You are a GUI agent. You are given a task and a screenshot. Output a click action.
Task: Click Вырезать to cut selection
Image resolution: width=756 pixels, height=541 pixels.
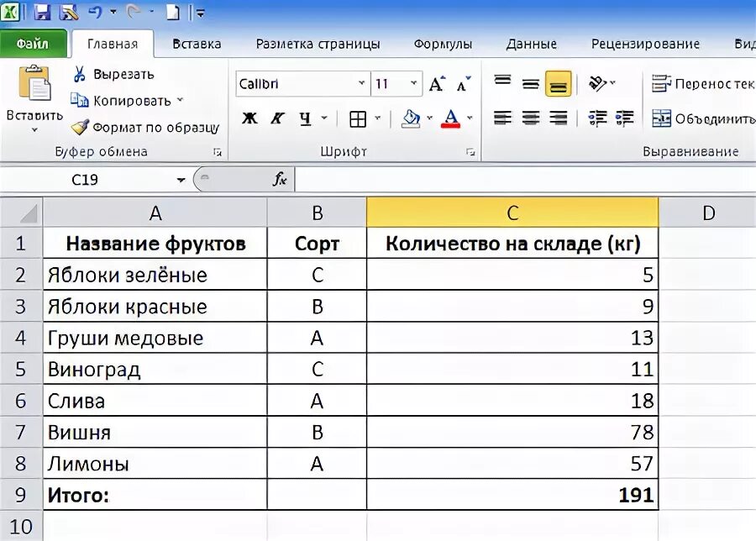pos(113,74)
